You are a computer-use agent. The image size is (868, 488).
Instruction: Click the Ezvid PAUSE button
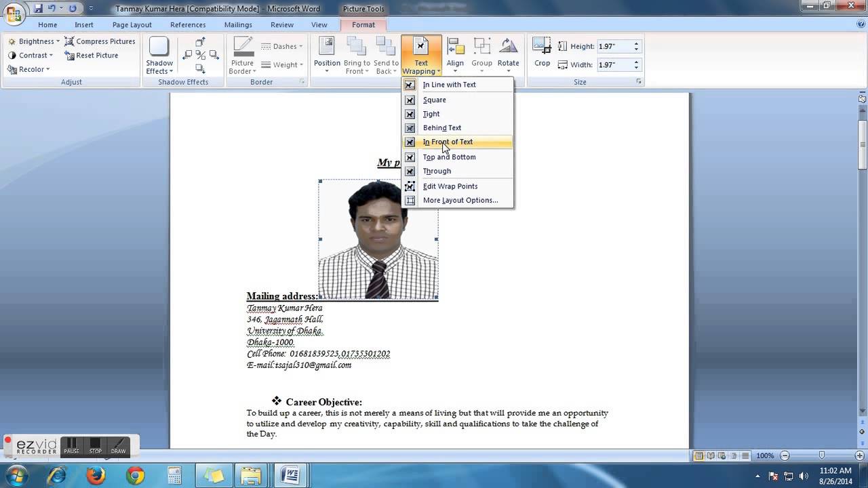tap(71, 445)
